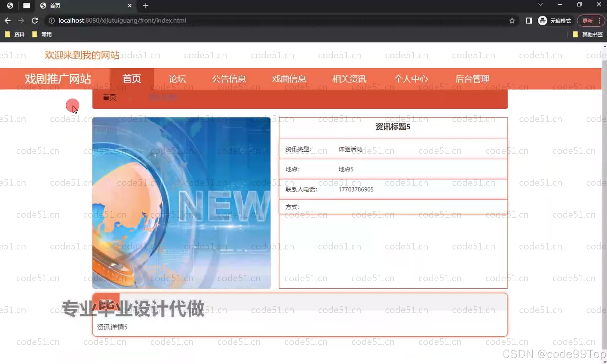This screenshot has height=364, width=607.
Task: Click the incognito mode icon
Action: tap(543, 20)
